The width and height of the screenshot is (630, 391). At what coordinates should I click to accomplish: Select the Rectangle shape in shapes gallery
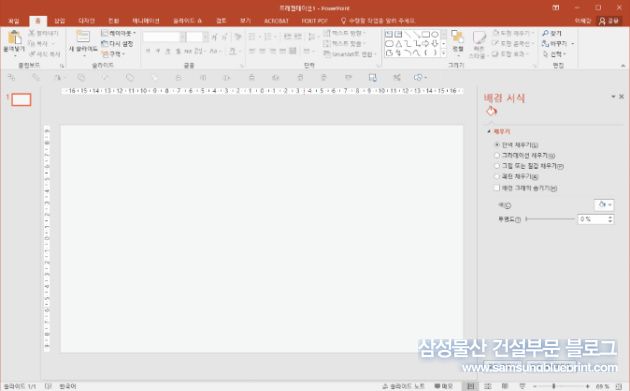click(x=425, y=35)
